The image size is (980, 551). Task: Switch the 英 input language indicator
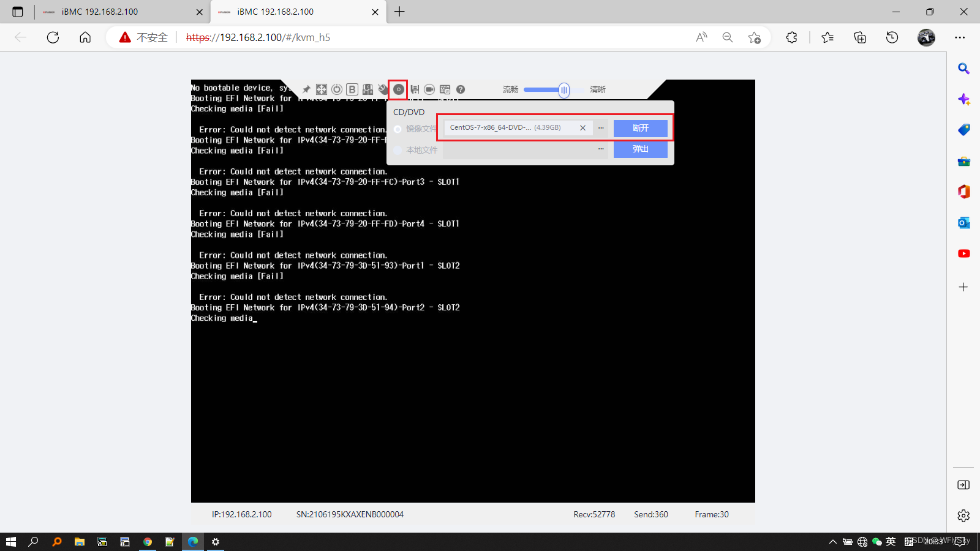click(891, 542)
